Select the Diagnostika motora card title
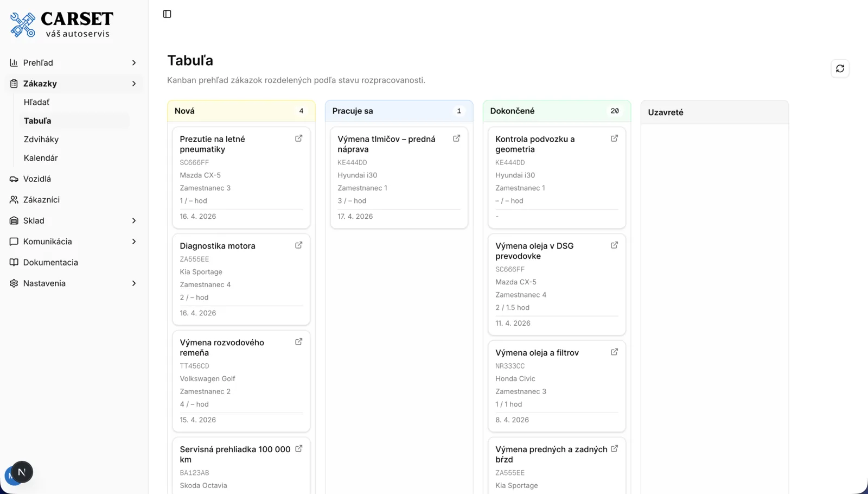 pyautogui.click(x=218, y=246)
